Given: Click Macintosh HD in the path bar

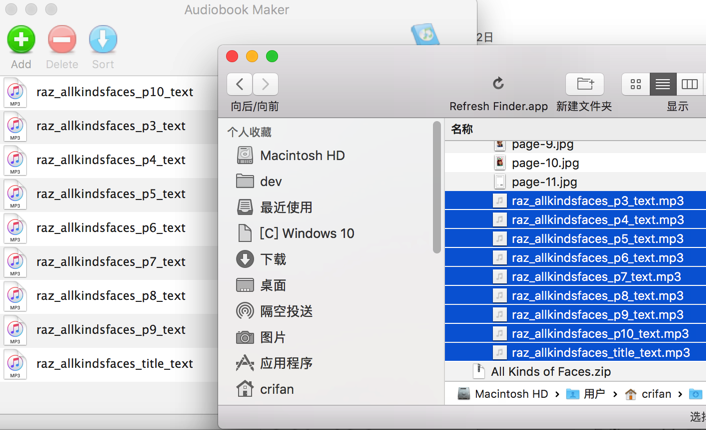Looking at the screenshot, I should 503,394.
